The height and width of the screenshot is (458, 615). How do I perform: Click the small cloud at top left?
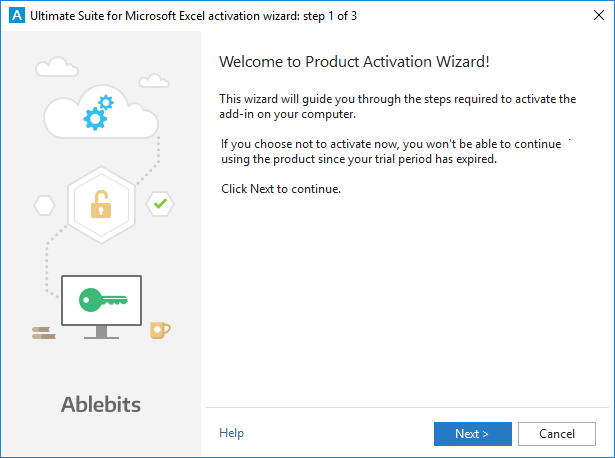point(57,67)
